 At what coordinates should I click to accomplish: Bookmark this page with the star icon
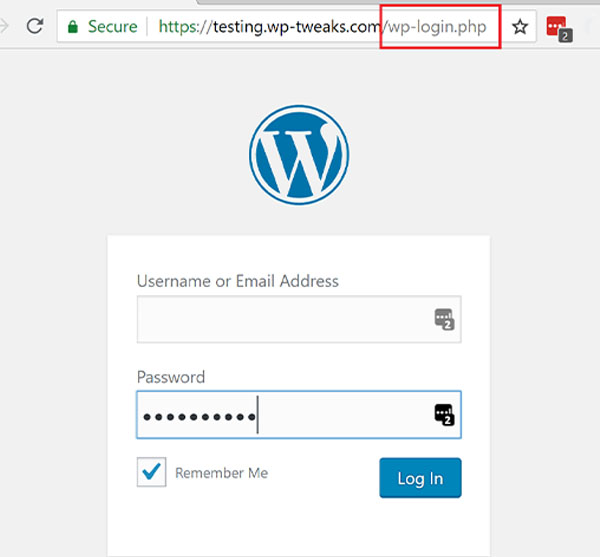click(x=520, y=27)
